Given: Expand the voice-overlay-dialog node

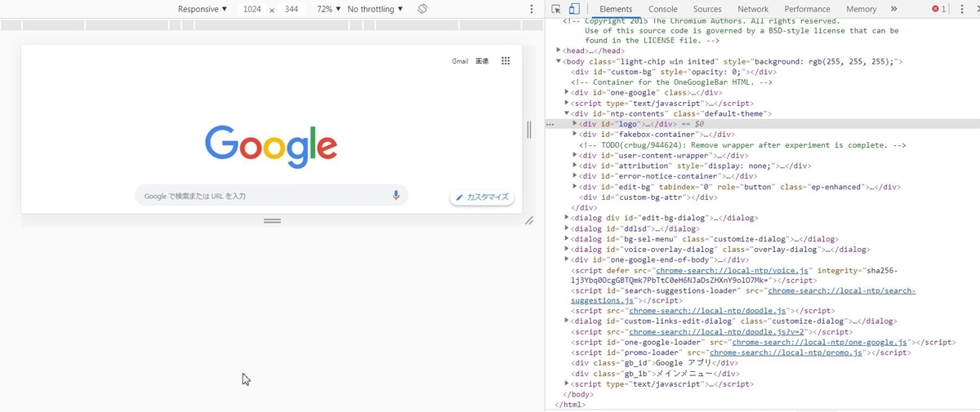Looking at the screenshot, I should 567,250.
